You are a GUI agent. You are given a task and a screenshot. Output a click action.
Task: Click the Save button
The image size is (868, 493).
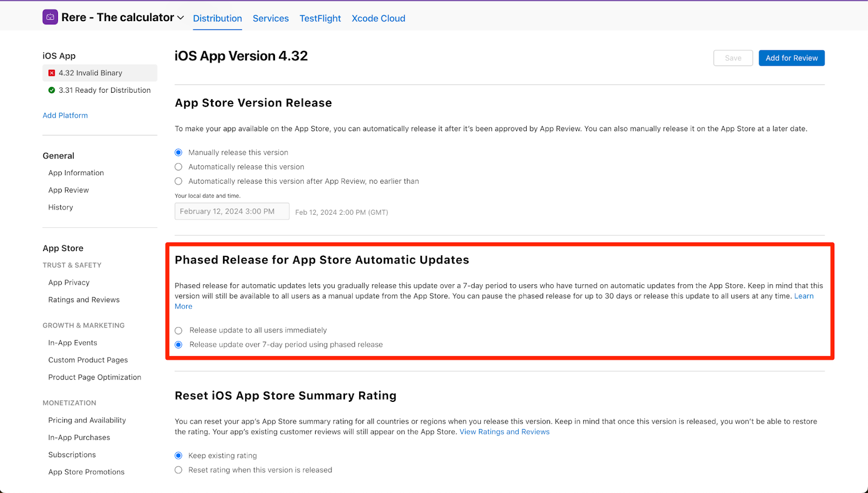click(733, 58)
